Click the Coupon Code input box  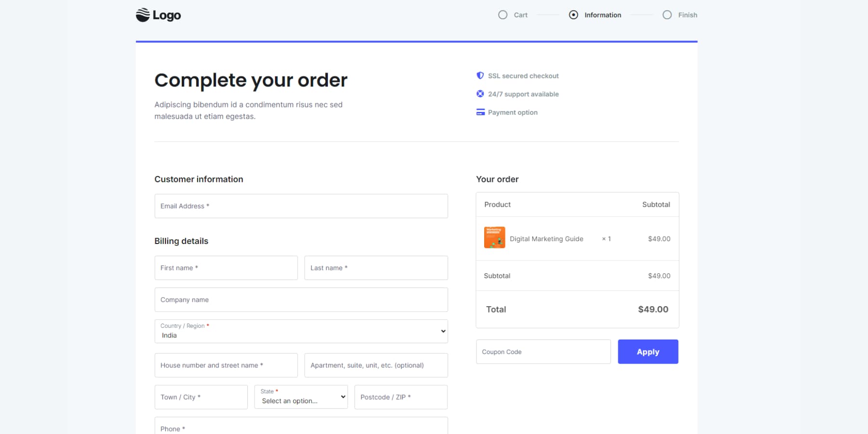pyautogui.click(x=543, y=352)
